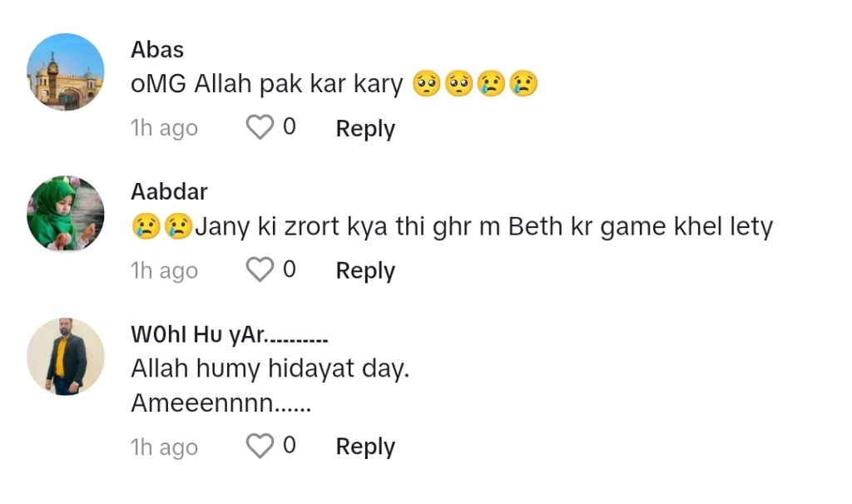Reply to Abas's comment
The width and height of the screenshot is (852, 504).
click(x=364, y=129)
